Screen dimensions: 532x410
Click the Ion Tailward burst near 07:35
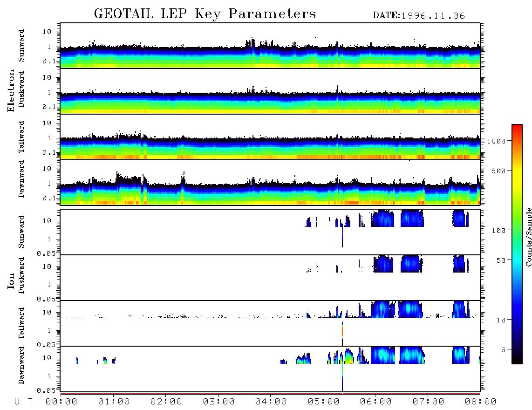[461, 309]
